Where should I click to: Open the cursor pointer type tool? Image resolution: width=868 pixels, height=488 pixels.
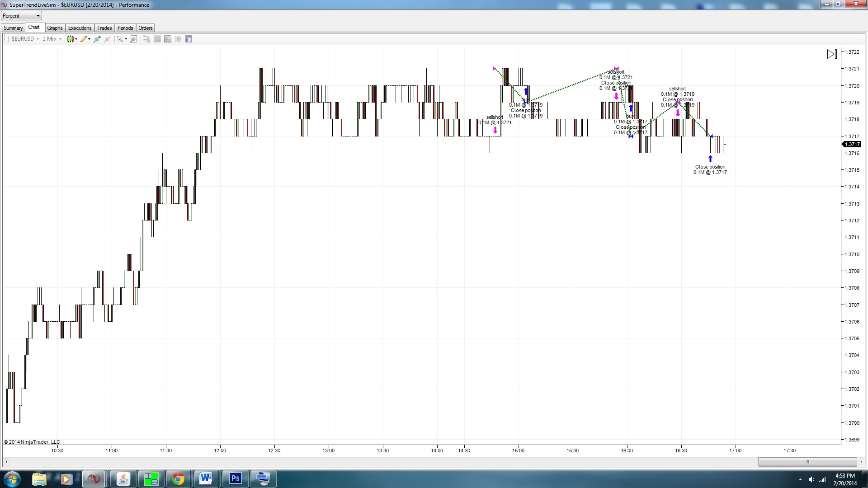tap(121, 39)
